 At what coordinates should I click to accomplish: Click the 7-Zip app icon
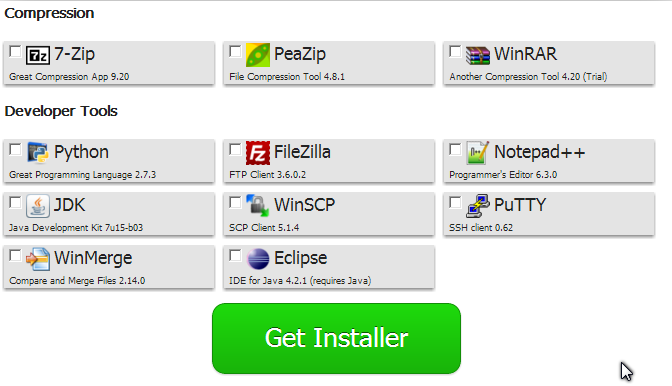point(38,55)
